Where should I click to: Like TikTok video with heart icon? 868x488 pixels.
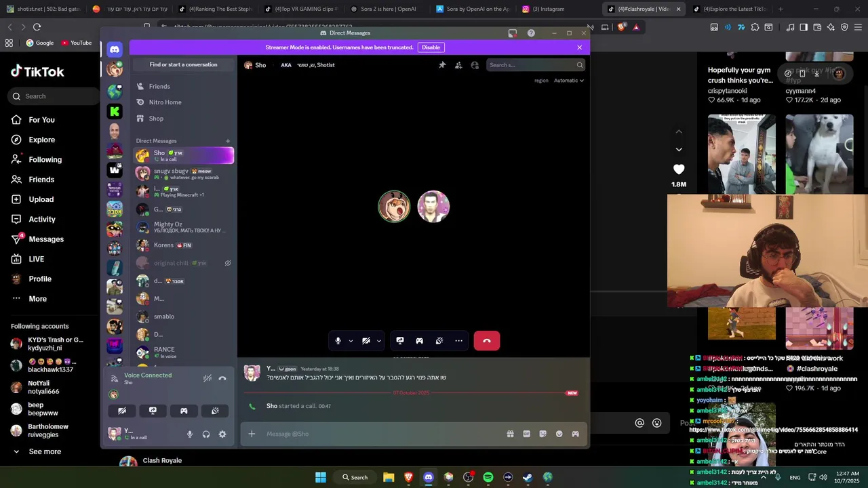coord(679,169)
